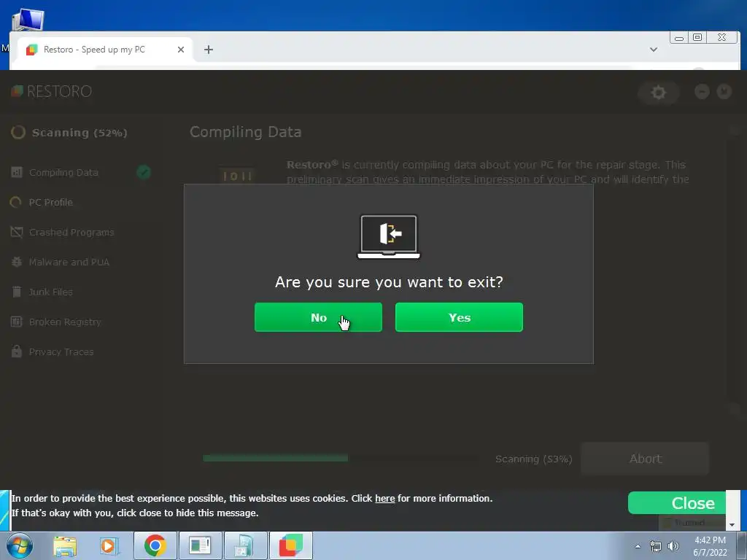Expand the tab search chevron

(x=654, y=50)
